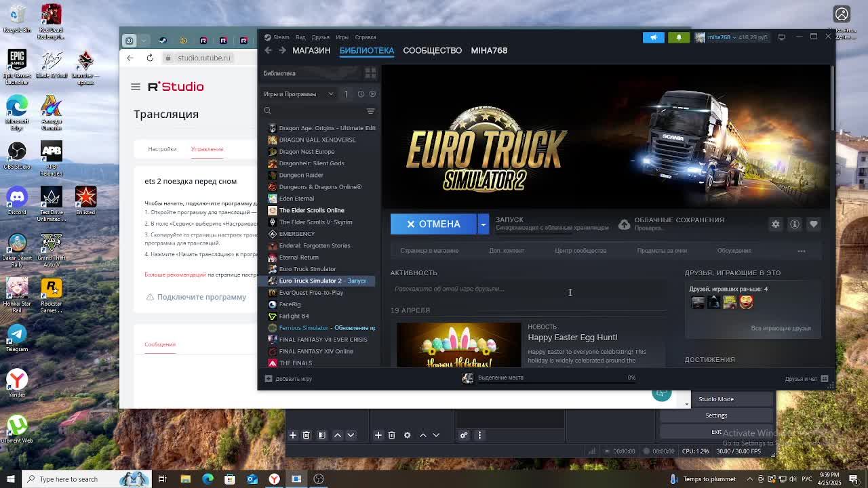This screenshot has width=868, height=488.
Task: Open more game links ellipsis
Action: pyautogui.click(x=802, y=251)
